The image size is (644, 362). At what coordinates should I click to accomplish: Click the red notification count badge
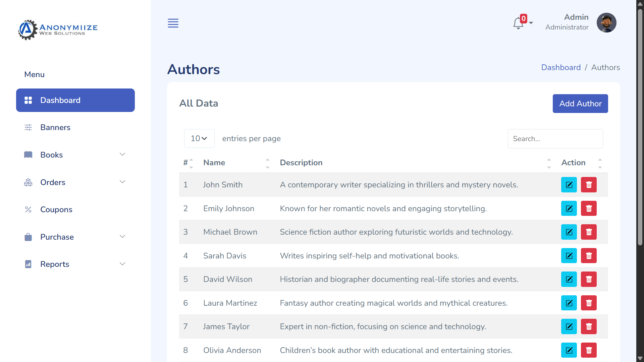coord(523,18)
